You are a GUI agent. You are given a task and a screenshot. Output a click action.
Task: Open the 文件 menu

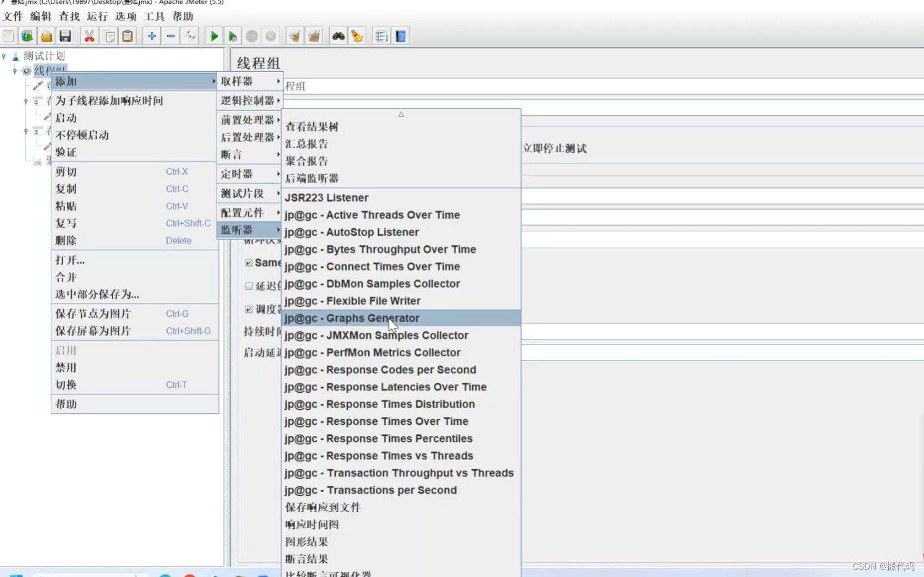pyautogui.click(x=13, y=17)
